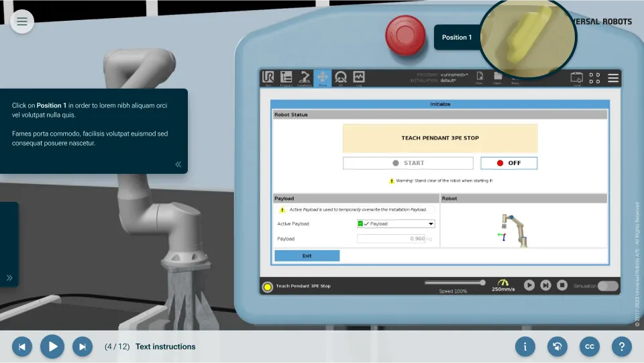Select the Move tab icon
The width and height of the screenshot is (644, 363).
tap(323, 78)
